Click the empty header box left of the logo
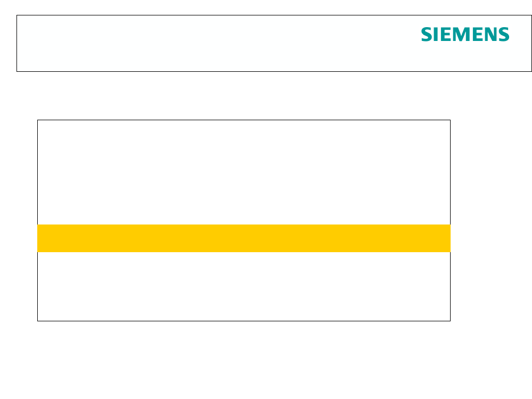532x399 pixels. click(x=217, y=44)
